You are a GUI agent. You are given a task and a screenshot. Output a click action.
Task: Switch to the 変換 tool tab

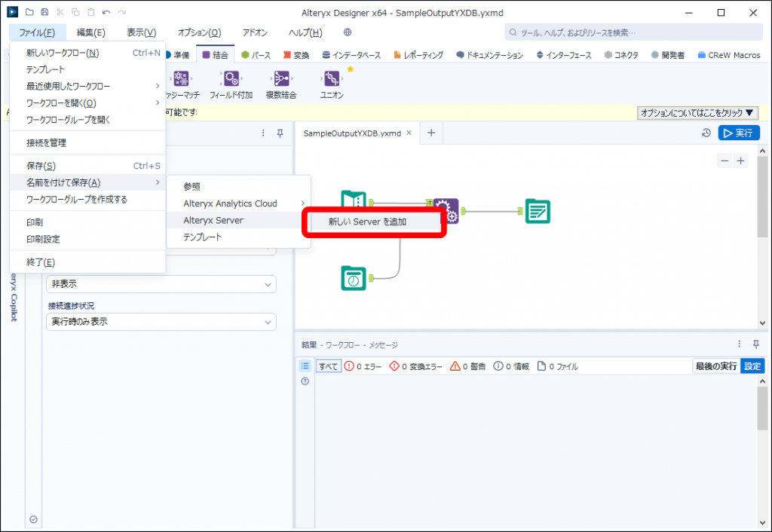tap(296, 54)
